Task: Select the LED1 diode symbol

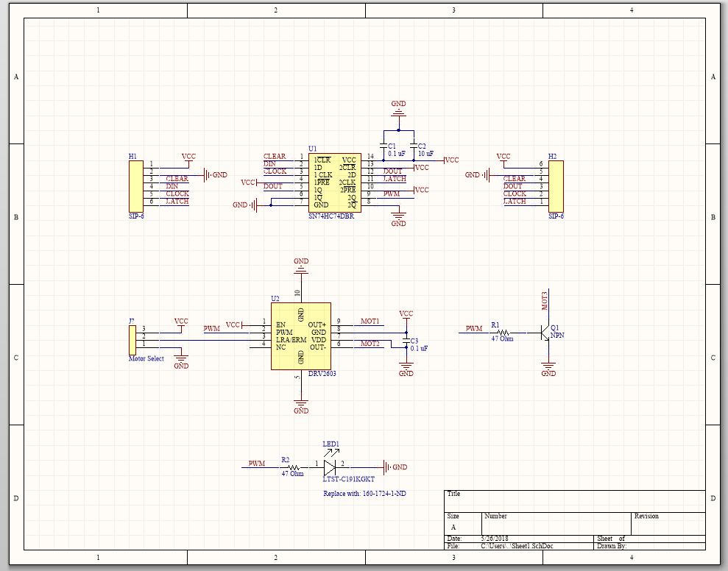Action: click(330, 466)
